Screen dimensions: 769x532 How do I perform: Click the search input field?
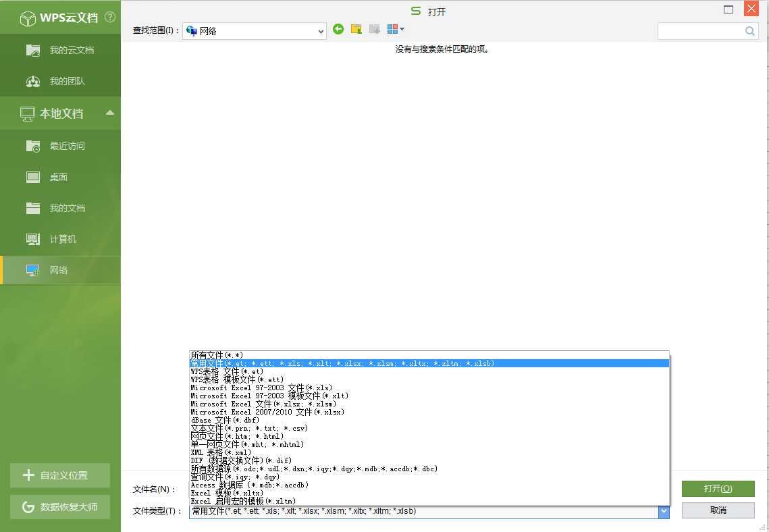tap(701, 31)
